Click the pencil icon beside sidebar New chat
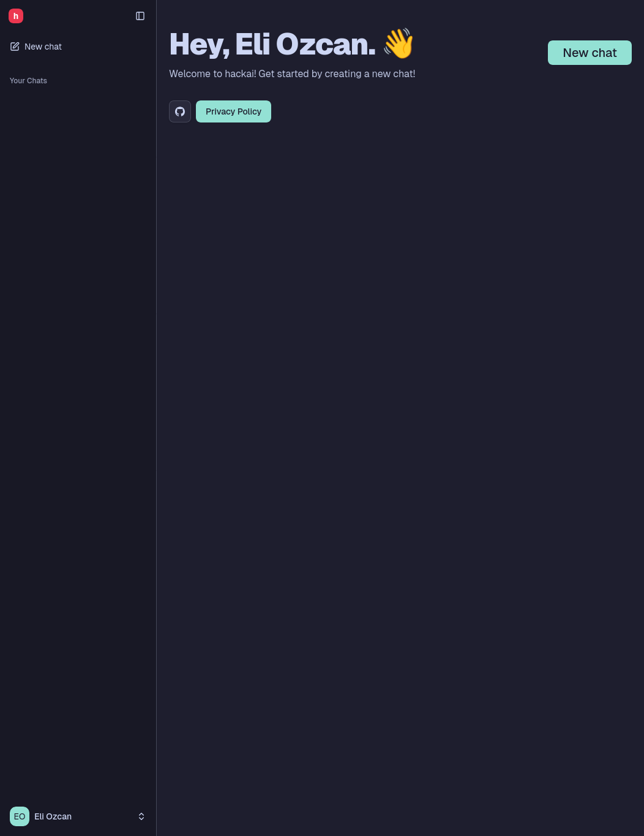Viewport: 644px width, 836px height. coord(15,47)
